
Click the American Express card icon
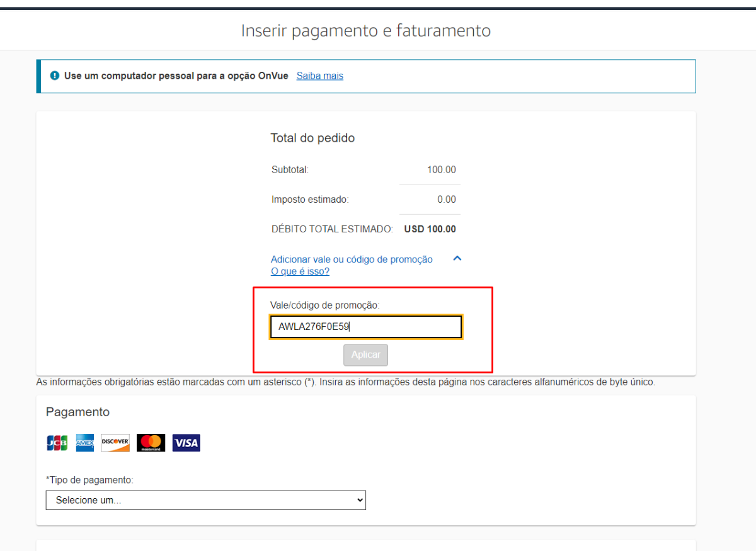[85, 443]
